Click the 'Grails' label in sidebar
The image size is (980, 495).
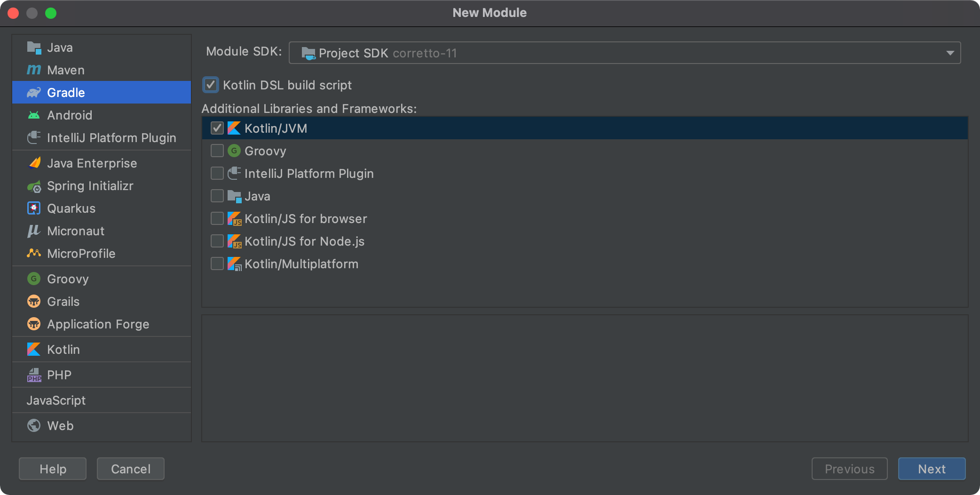click(x=63, y=302)
